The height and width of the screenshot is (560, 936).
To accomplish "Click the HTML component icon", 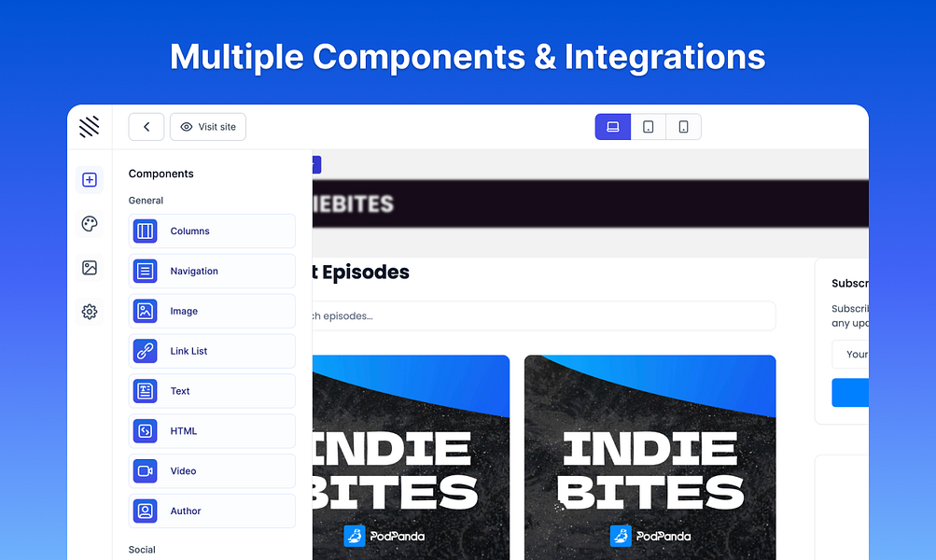I will pyautogui.click(x=146, y=430).
